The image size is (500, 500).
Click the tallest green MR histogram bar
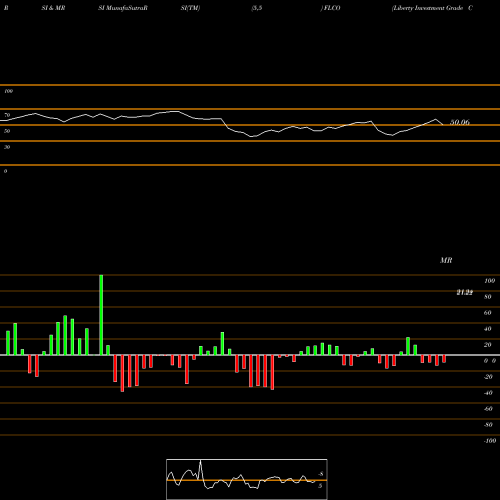coord(101,315)
